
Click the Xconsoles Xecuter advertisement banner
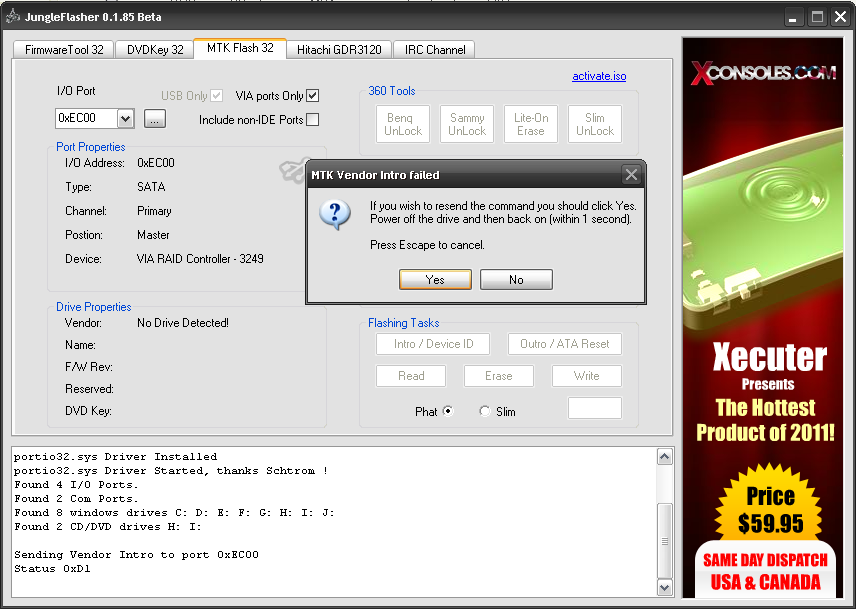coord(762,317)
